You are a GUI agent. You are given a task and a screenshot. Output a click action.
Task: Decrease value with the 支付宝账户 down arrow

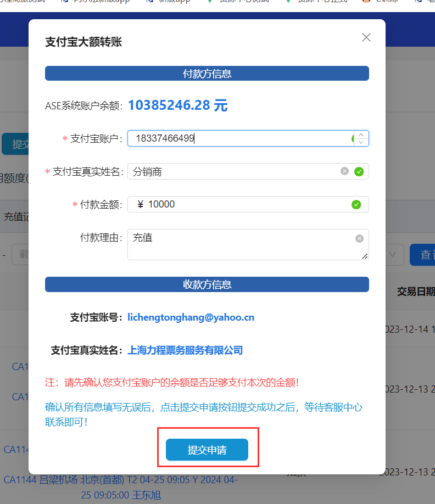(x=361, y=142)
